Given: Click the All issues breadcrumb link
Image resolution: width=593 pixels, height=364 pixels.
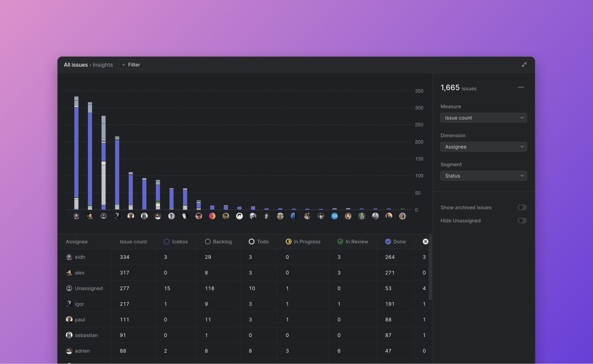Looking at the screenshot, I should click(75, 64).
